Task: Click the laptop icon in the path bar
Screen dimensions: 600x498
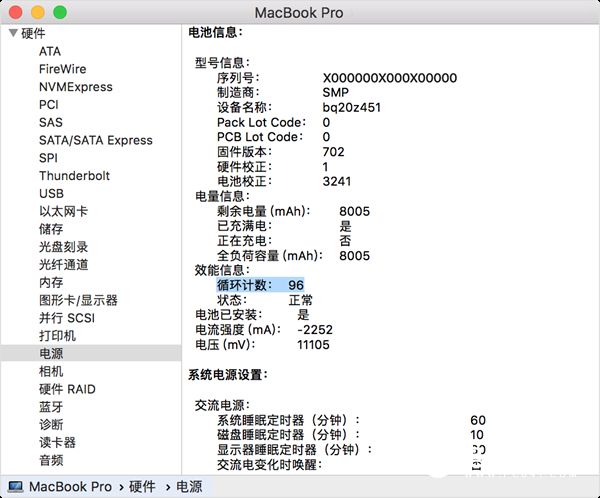Action: click(x=15, y=486)
